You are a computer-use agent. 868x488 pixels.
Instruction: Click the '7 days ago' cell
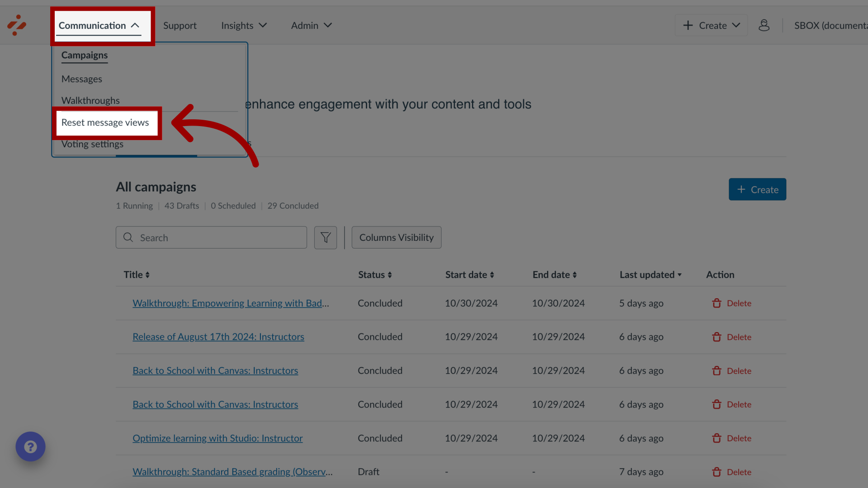coord(641,472)
